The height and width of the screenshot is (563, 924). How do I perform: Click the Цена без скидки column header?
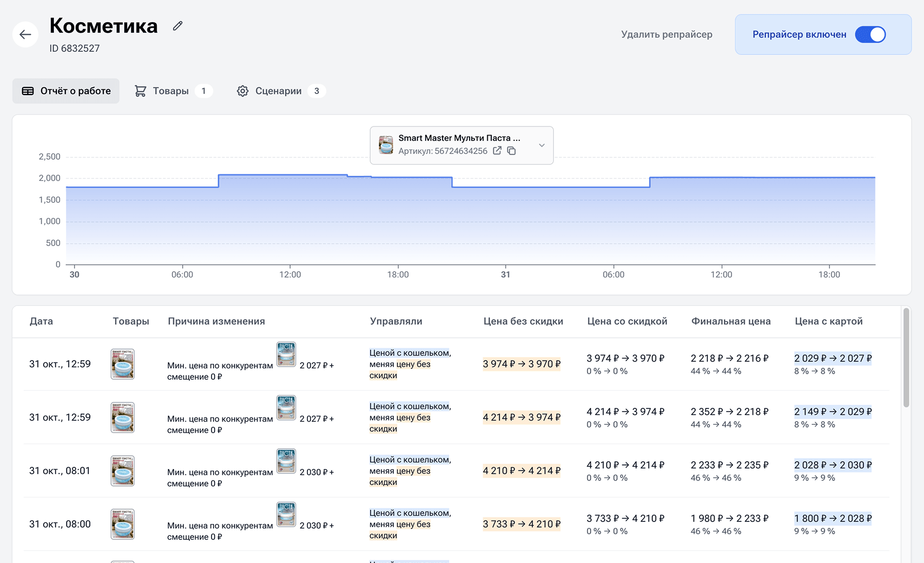coord(523,321)
